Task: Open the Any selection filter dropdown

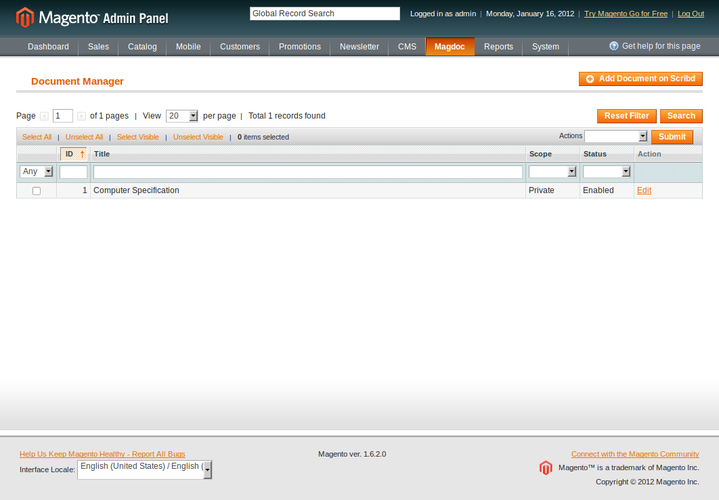Action: click(x=36, y=172)
